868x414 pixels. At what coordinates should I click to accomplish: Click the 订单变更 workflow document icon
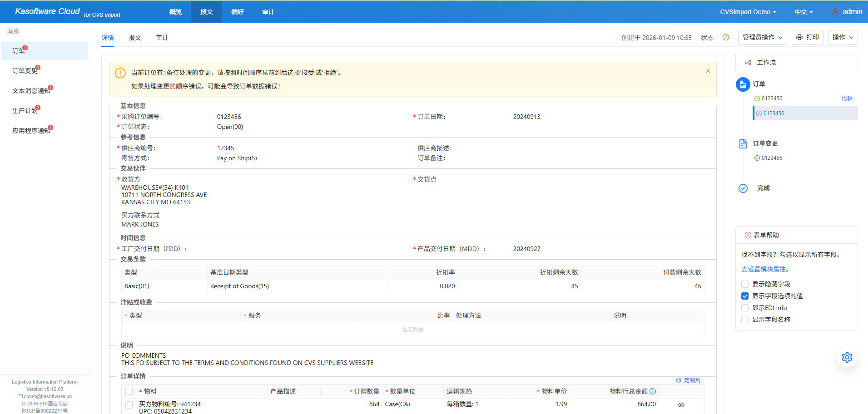pyautogui.click(x=743, y=144)
